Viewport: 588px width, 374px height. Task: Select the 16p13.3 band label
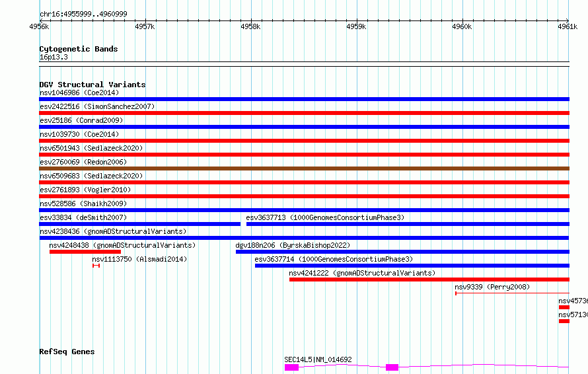tap(54, 57)
